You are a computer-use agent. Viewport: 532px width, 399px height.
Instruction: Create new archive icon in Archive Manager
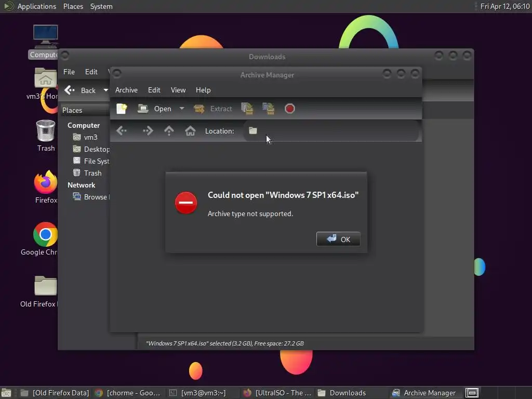click(x=122, y=109)
